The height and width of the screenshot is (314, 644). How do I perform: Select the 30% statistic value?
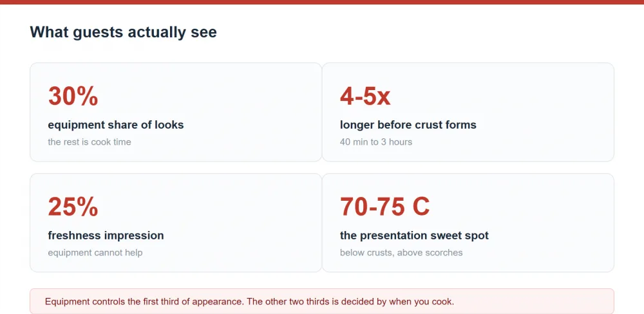click(x=73, y=96)
